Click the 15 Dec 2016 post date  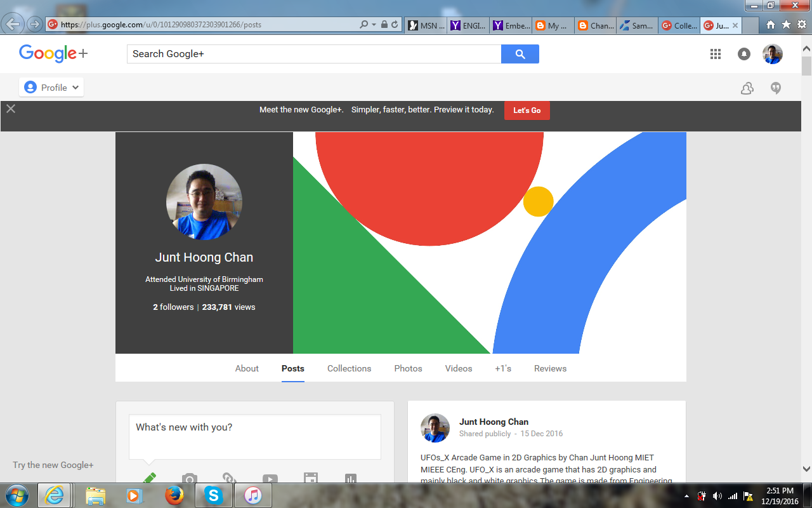(542, 434)
